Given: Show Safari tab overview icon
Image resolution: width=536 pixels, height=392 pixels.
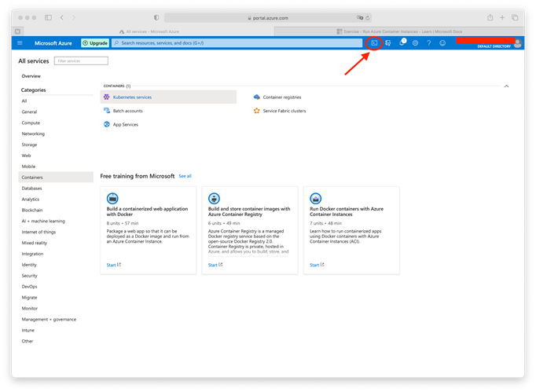Looking at the screenshot, I should click(x=515, y=17).
